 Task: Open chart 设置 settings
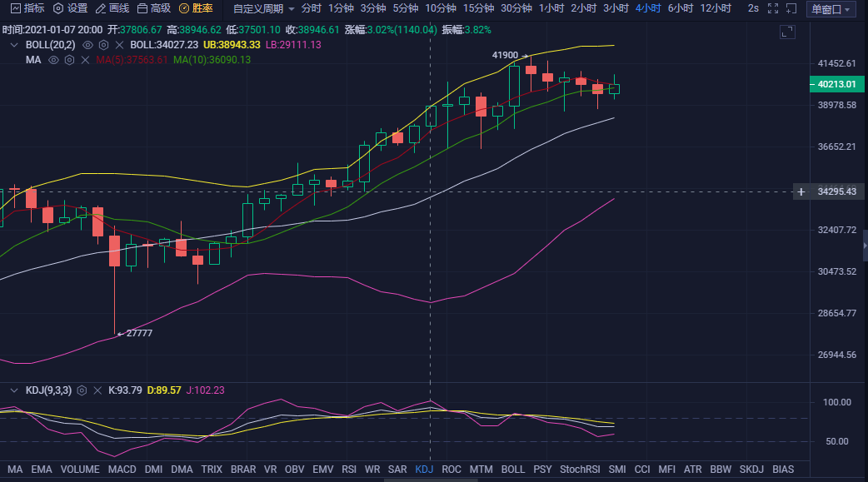click(x=70, y=8)
